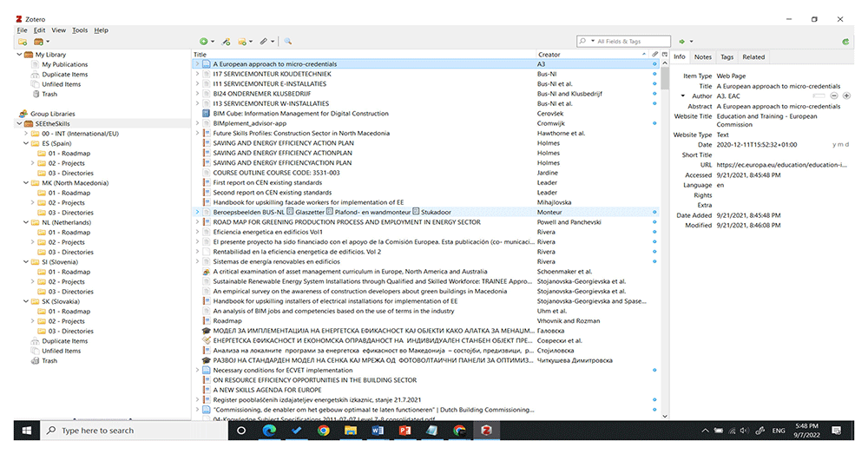Open the View menu
This screenshot has height=454, width=868.
click(x=59, y=30)
